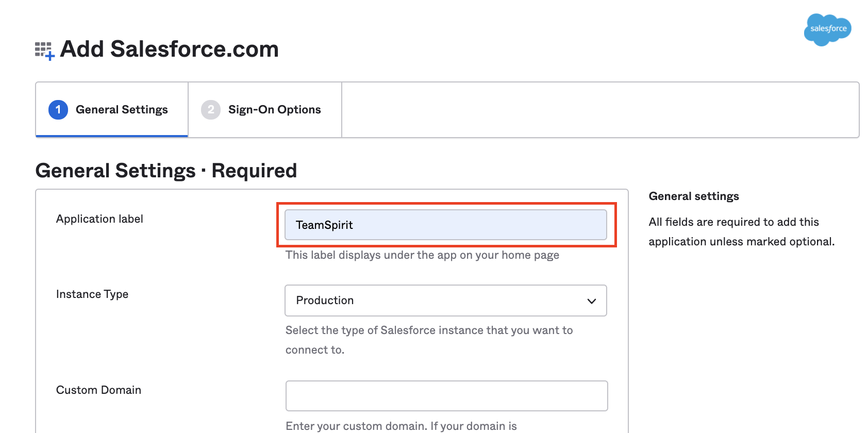Image resolution: width=868 pixels, height=433 pixels.
Task: Focus the TeamSpirit application label field
Action: pos(445,225)
